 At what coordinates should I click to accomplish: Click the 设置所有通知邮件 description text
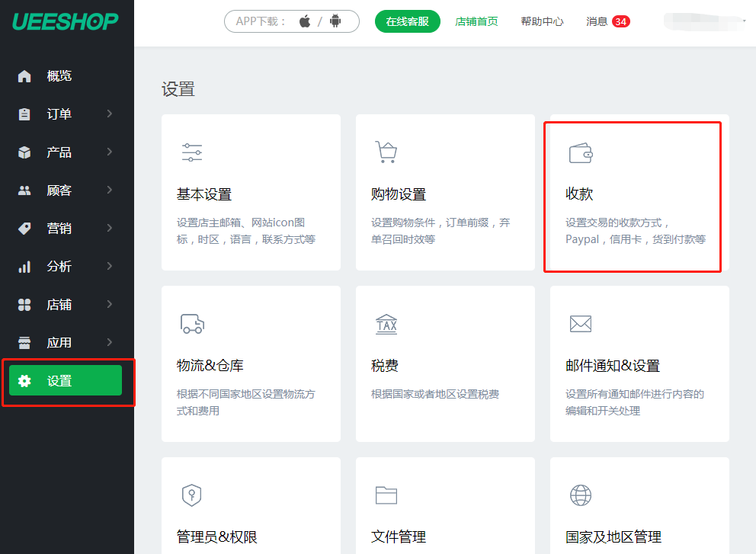[635, 402]
